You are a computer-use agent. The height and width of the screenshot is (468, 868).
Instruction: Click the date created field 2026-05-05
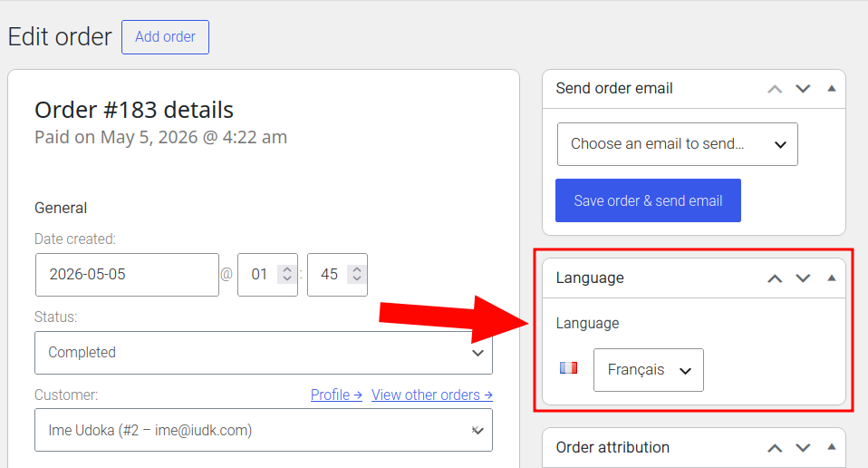[127, 275]
